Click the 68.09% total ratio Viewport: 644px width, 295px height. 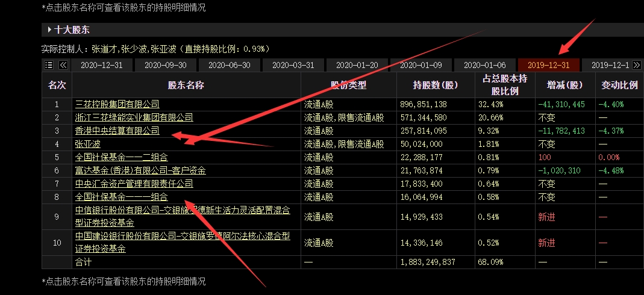tap(490, 262)
